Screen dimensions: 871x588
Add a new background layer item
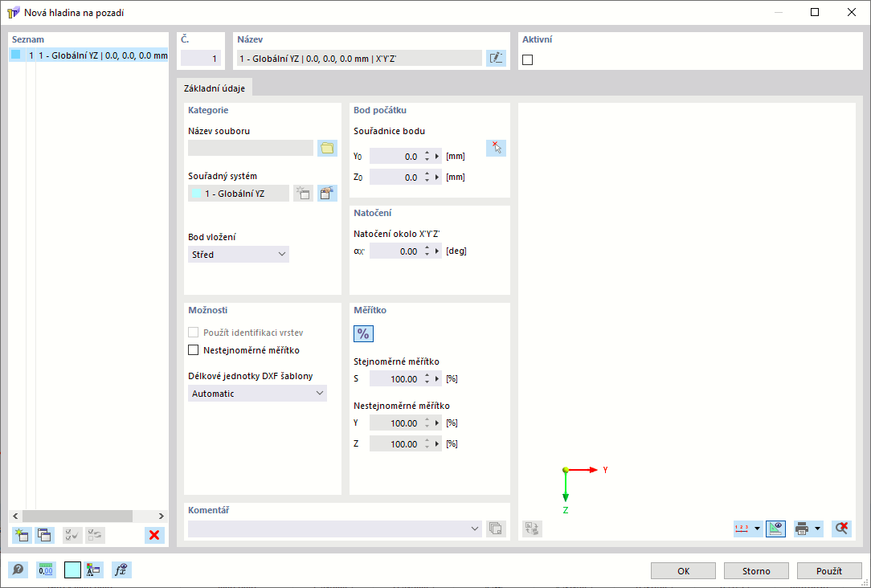(x=22, y=535)
